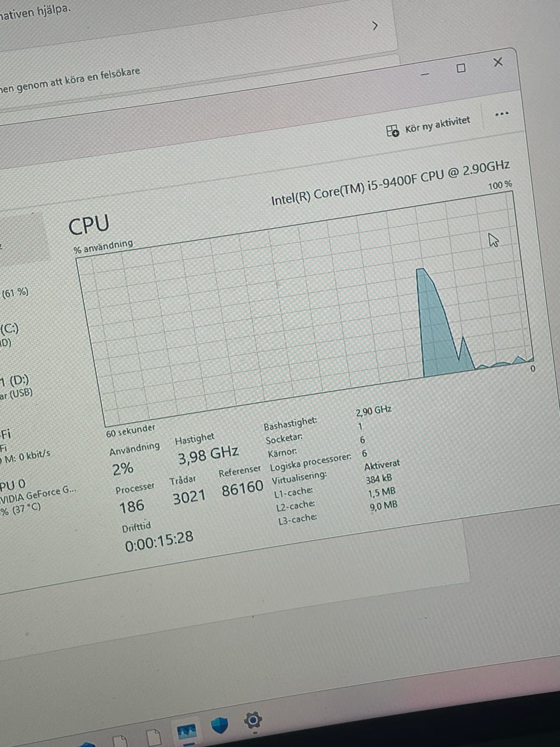
Task: Click the 'Drifttid' 0:00:15:28 value
Action: [x=159, y=541]
